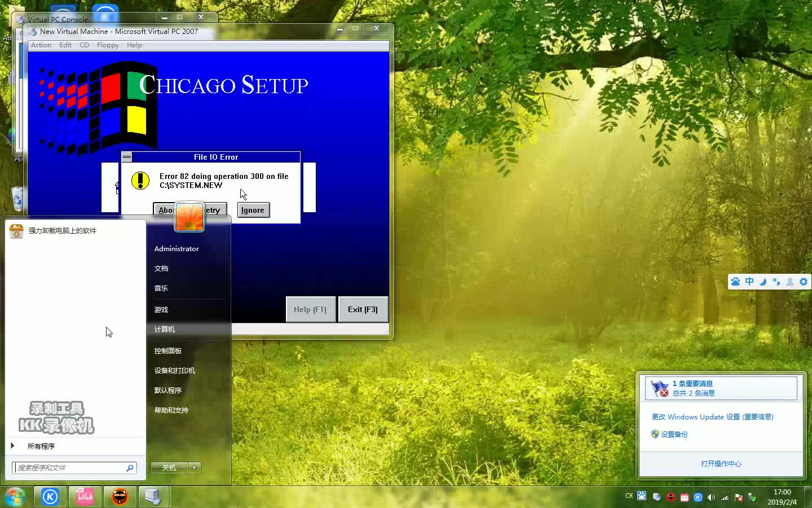
Task: Open 文档 from the Start menu
Action: tap(161, 269)
